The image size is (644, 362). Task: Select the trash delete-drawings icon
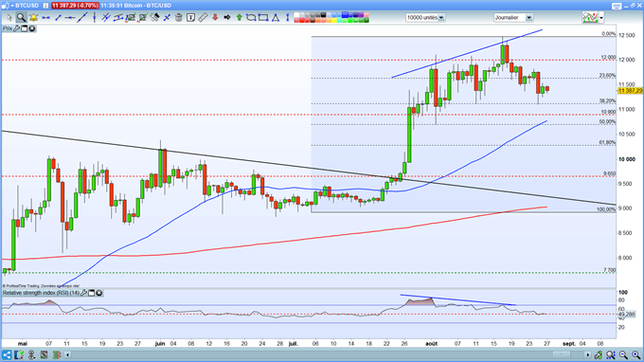coord(179,17)
